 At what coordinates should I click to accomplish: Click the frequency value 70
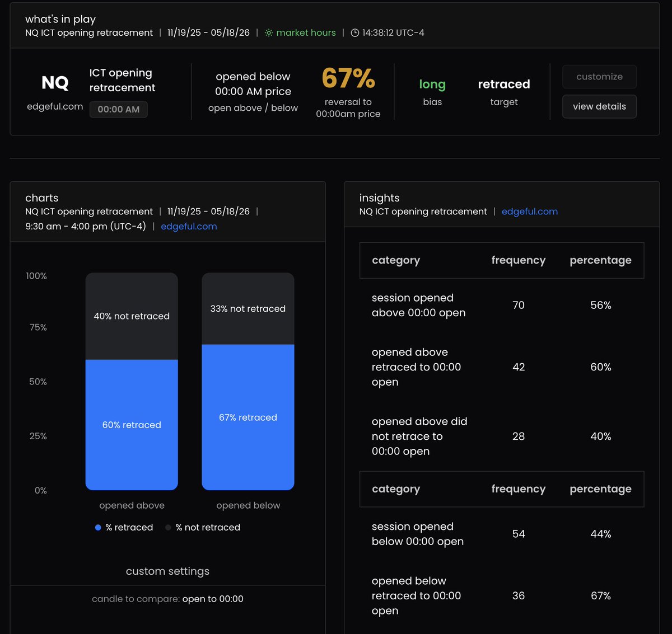click(x=519, y=306)
